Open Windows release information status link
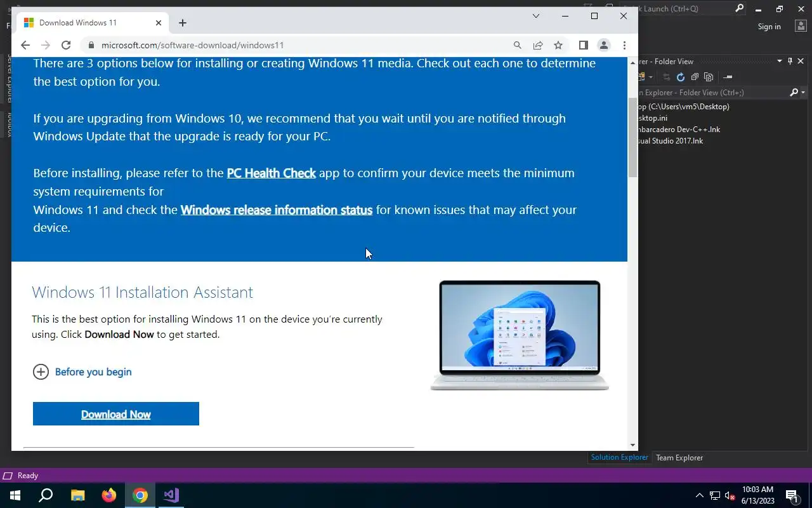This screenshot has height=508, width=812. coord(277,210)
